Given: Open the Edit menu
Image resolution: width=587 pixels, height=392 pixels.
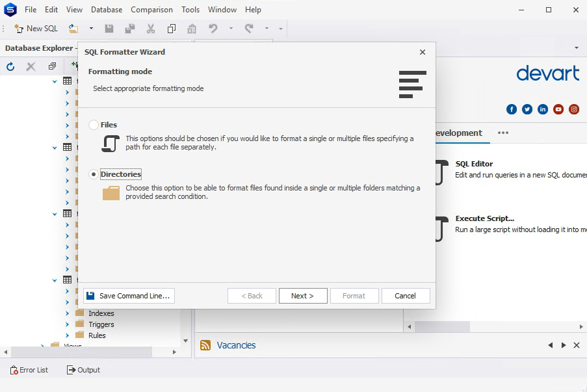Looking at the screenshot, I should [x=51, y=10].
